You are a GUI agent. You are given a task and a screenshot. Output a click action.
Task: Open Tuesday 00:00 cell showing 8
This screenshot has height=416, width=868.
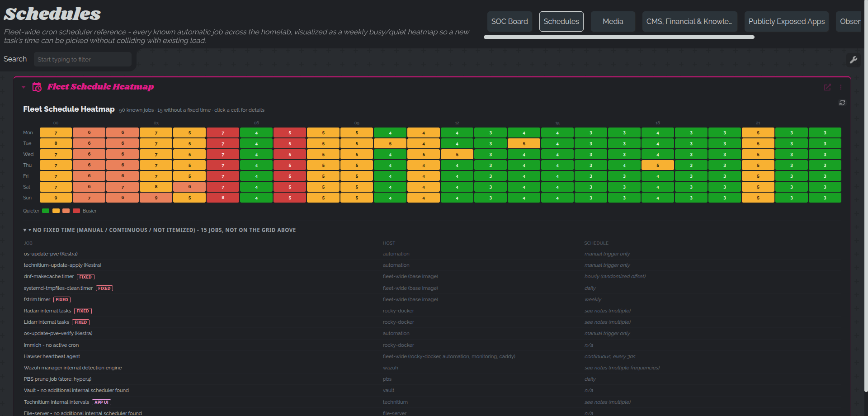pos(56,144)
